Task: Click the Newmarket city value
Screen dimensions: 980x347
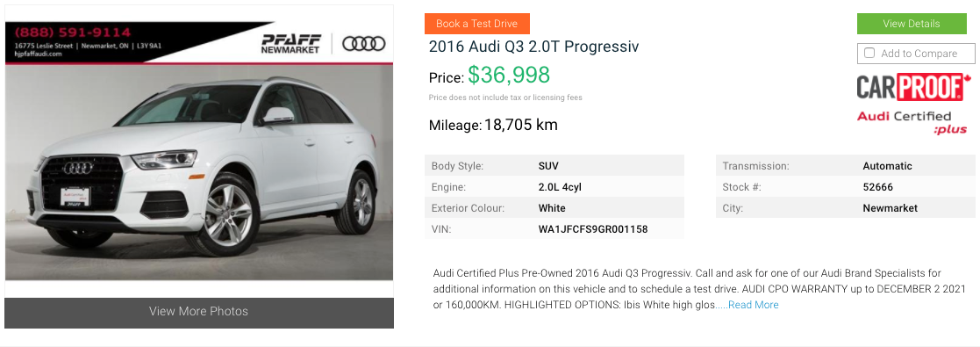Action: click(x=890, y=208)
